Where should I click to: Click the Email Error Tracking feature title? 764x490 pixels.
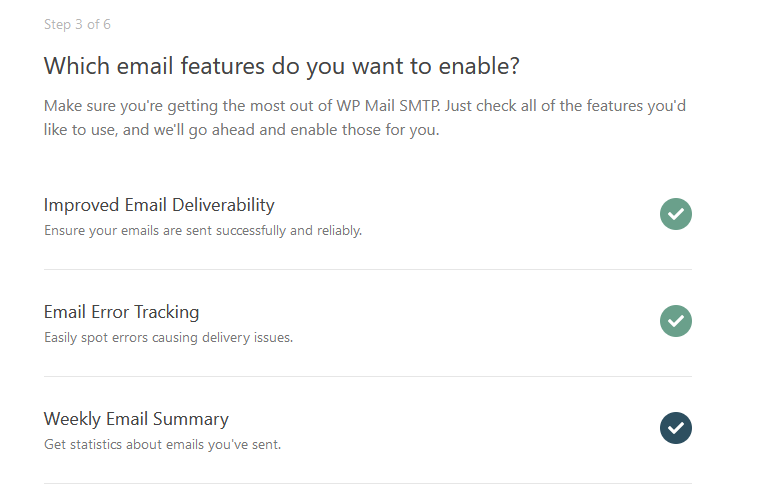(x=121, y=312)
